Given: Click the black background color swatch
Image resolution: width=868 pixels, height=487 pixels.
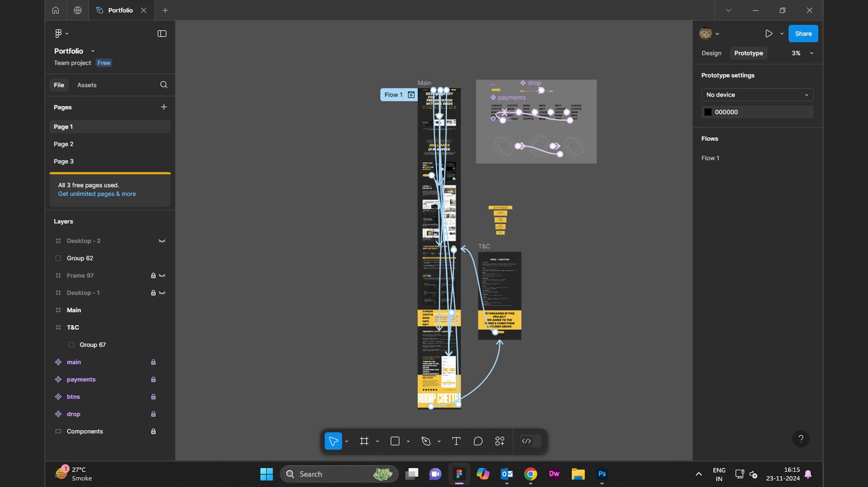Looking at the screenshot, I should click(x=708, y=112).
